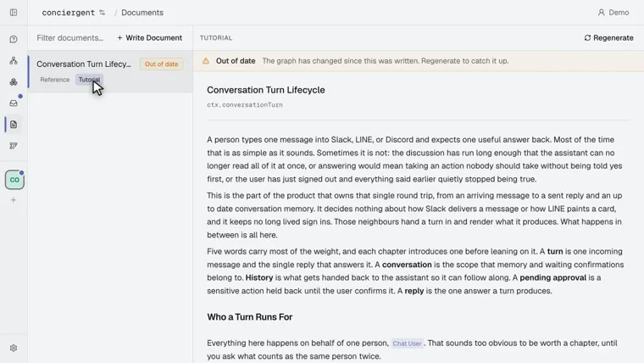Screen dimensions: 644x363
Task: Open the inbox tray icon in sidebar
Action: coord(14,103)
